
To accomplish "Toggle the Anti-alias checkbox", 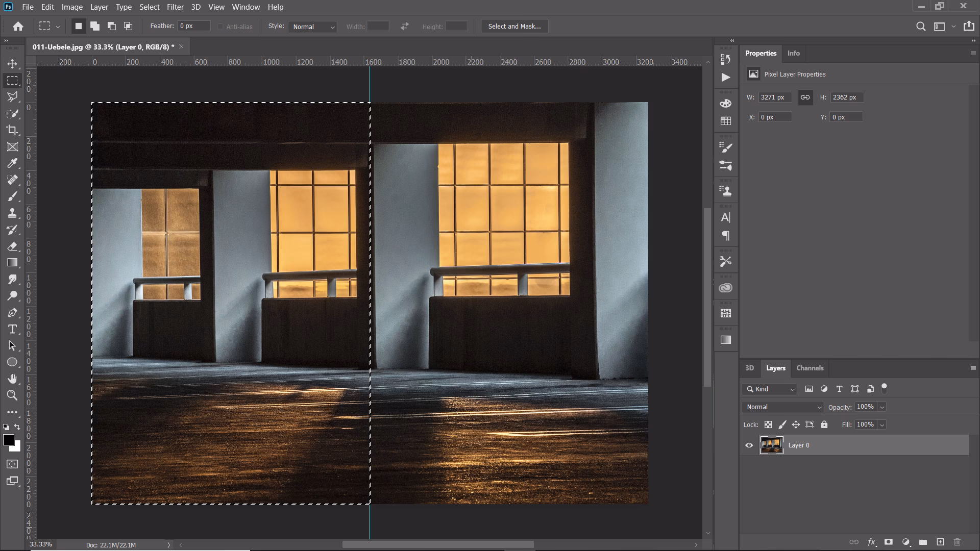I will click(x=219, y=27).
